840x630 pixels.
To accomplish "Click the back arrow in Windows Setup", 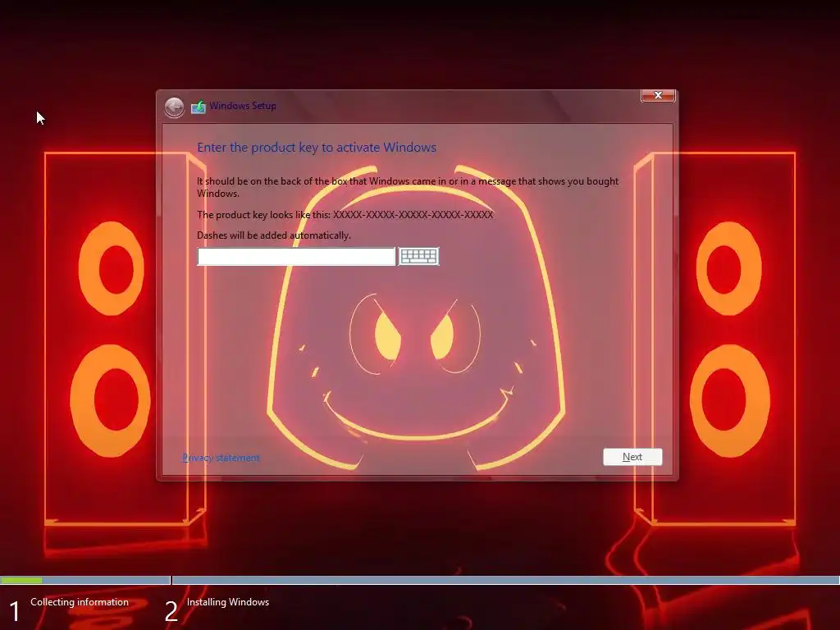I will [174, 107].
